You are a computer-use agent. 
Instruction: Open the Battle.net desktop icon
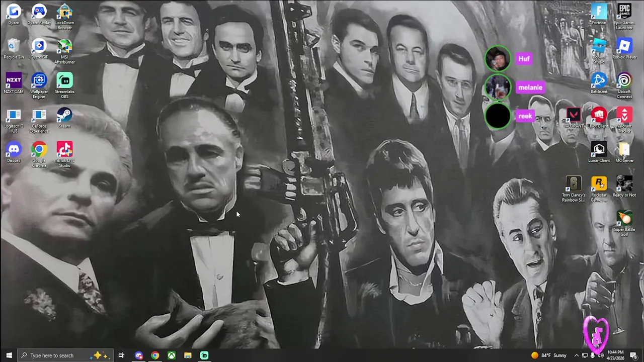click(599, 83)
